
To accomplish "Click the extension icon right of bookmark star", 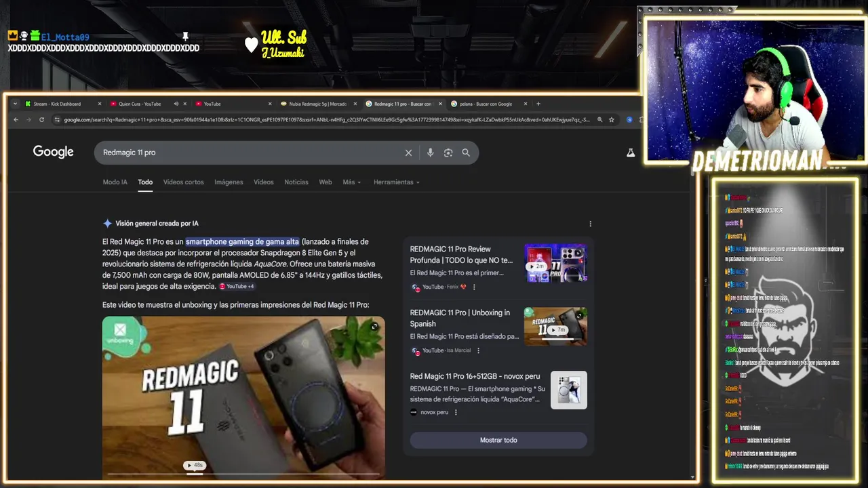I will click(629, 120).
